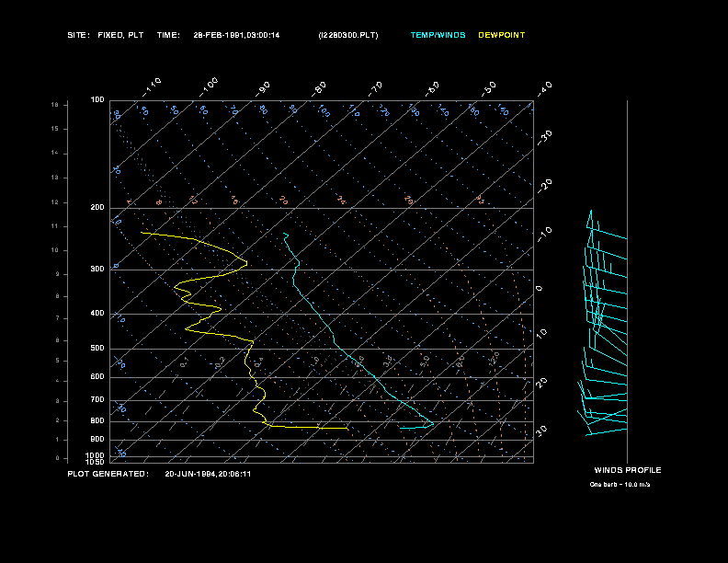Click the 16 km height axis label
The height and width of the screenshot is (563, 728).
55,105
